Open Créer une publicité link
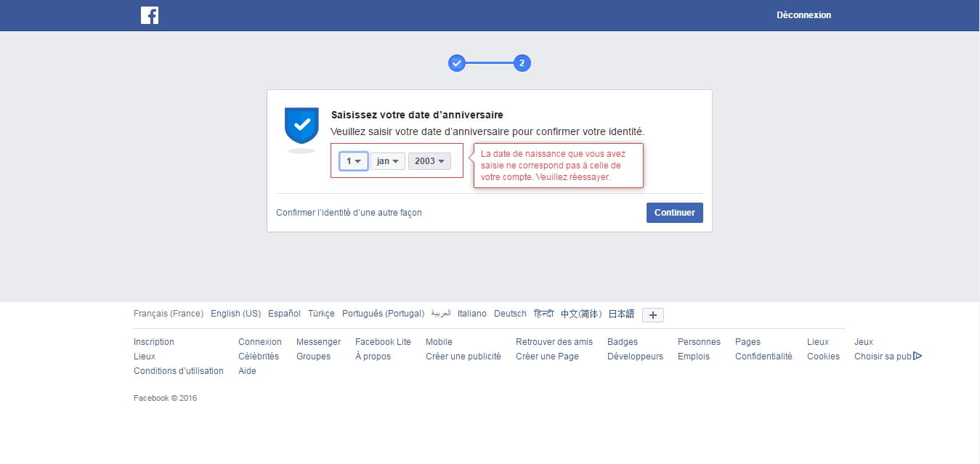 point(463,357)
